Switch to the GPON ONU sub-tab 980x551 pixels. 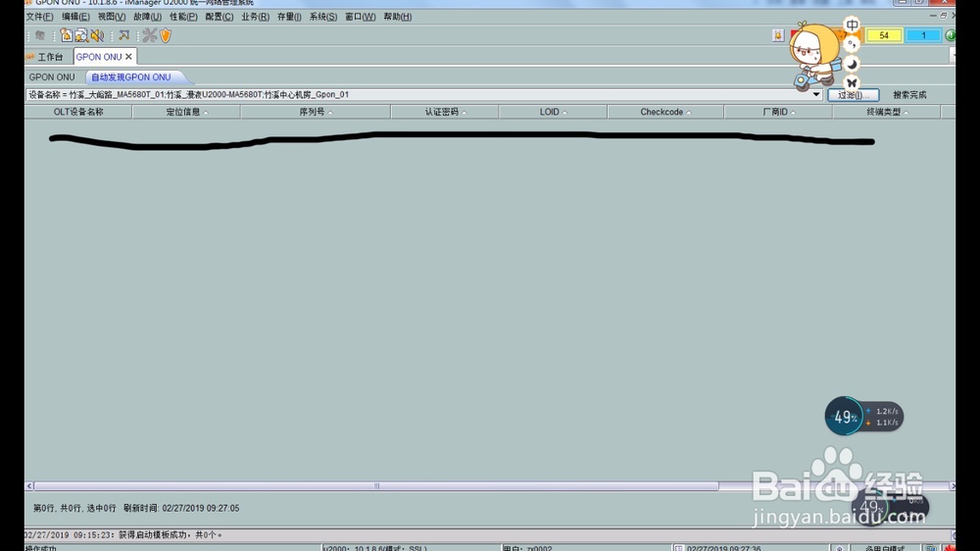52,76
